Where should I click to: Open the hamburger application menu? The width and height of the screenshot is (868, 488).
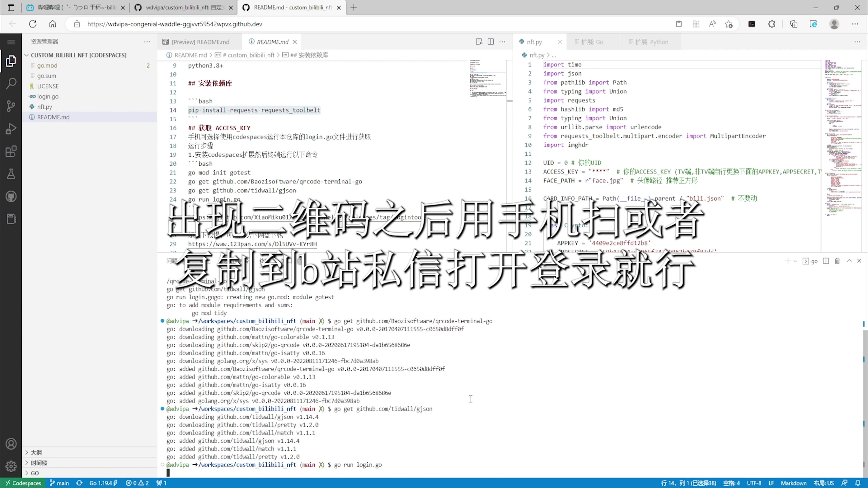click(11, 42)
